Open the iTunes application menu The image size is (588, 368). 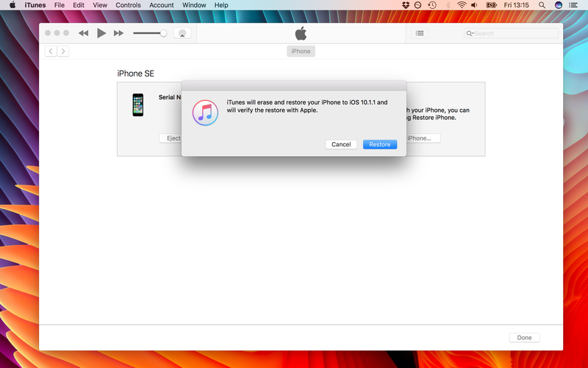[x=35, y=5]
